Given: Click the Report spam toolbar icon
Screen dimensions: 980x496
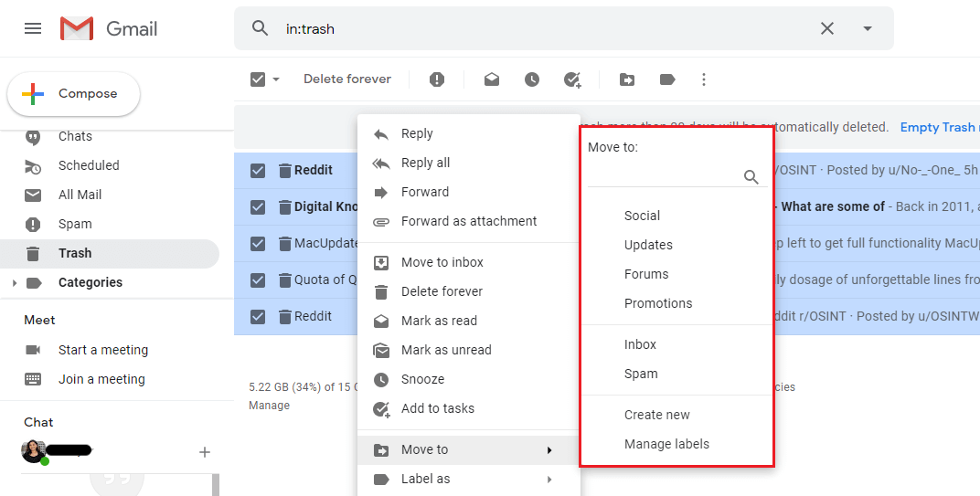Looking at the screenshot, I should coord(437,79).
